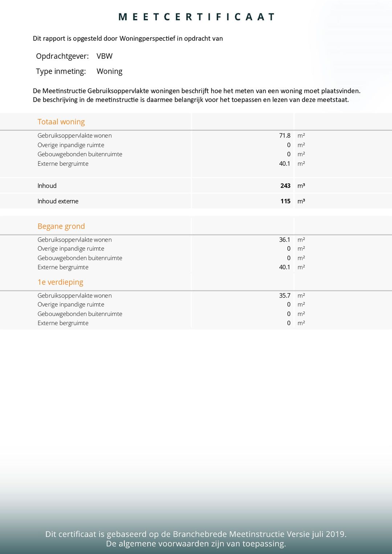The image size is (392, 554).
Task: Click the Opdrachtgever label
Action: tap(62, 56)
